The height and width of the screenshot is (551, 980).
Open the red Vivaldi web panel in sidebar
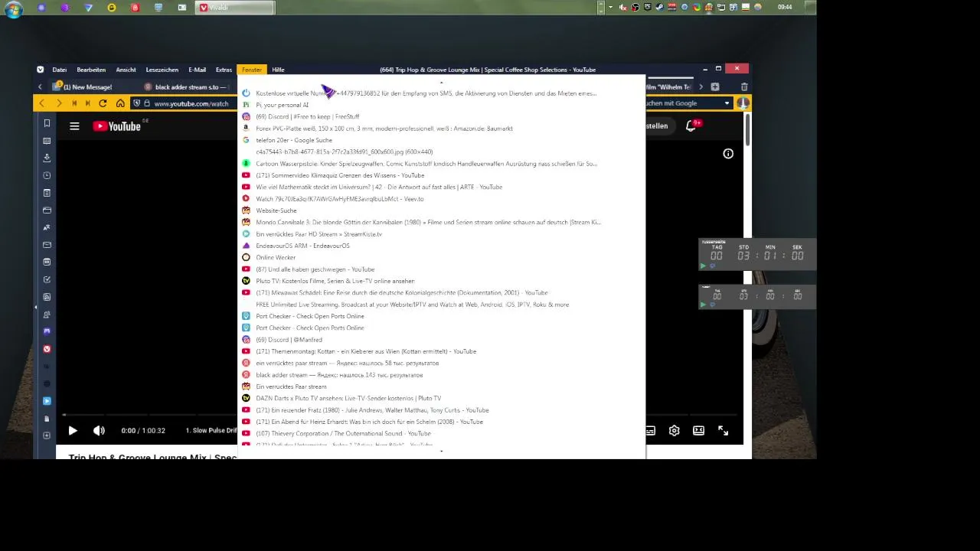(47, 349)
